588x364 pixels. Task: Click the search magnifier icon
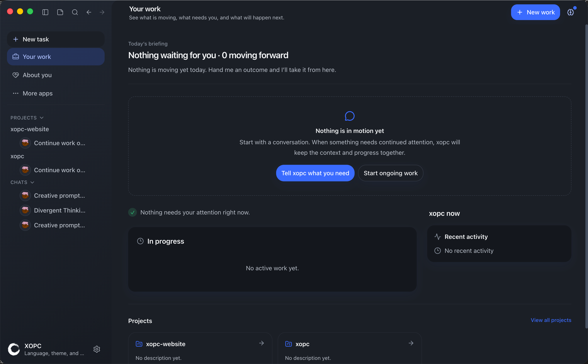pos(75,12)
